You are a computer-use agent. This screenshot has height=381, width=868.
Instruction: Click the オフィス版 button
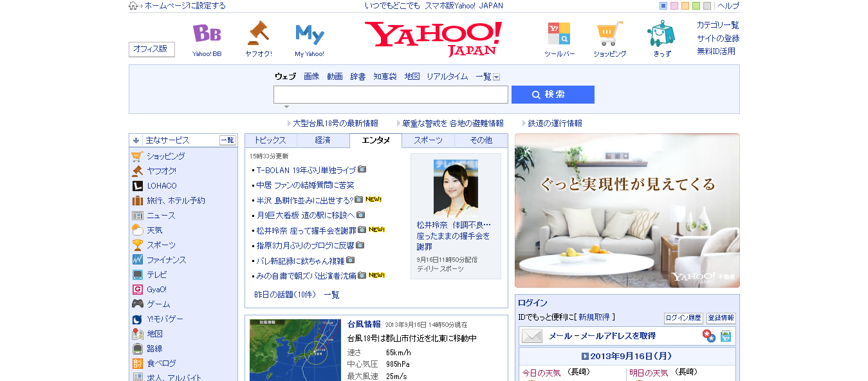pyautogui.click(x=152, y=50)
